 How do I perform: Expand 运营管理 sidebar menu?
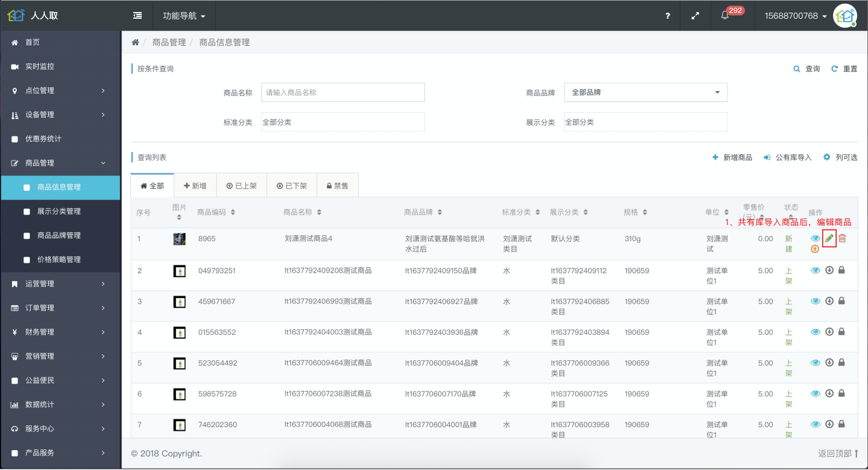click(x=60, y=284)
